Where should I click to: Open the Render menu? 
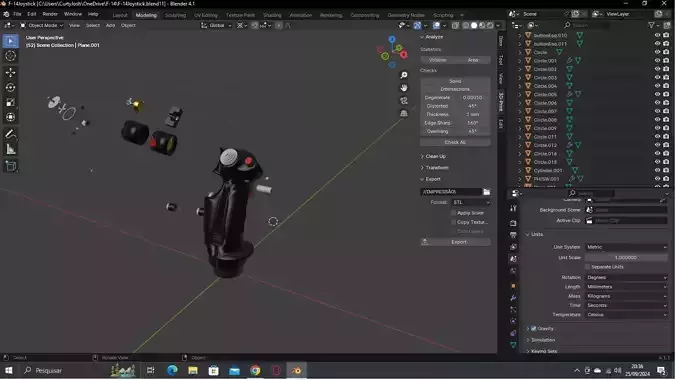[50, 14]
